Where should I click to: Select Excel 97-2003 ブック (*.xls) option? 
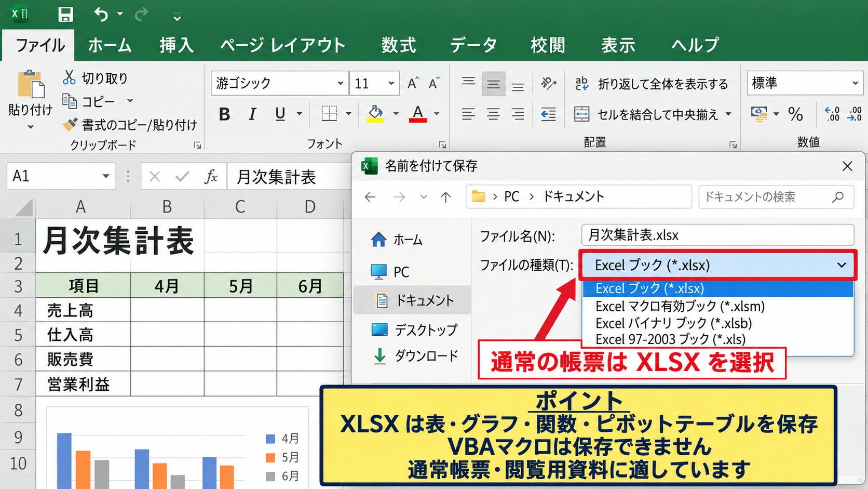tap(670, 339)
